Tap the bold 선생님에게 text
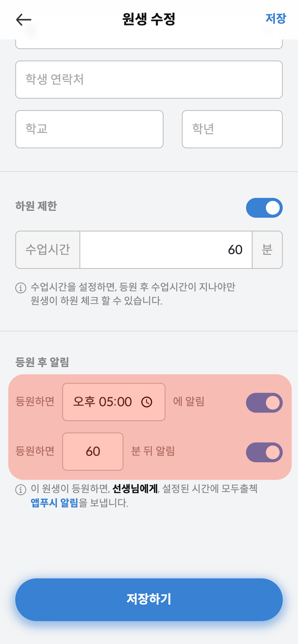The height and width of the screenshot is (644, 298). coord(135,489)
